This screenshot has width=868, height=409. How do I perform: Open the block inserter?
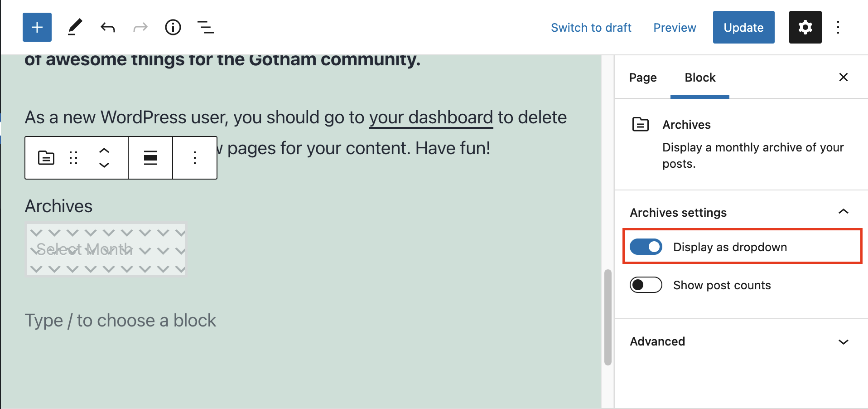point(37,27)
